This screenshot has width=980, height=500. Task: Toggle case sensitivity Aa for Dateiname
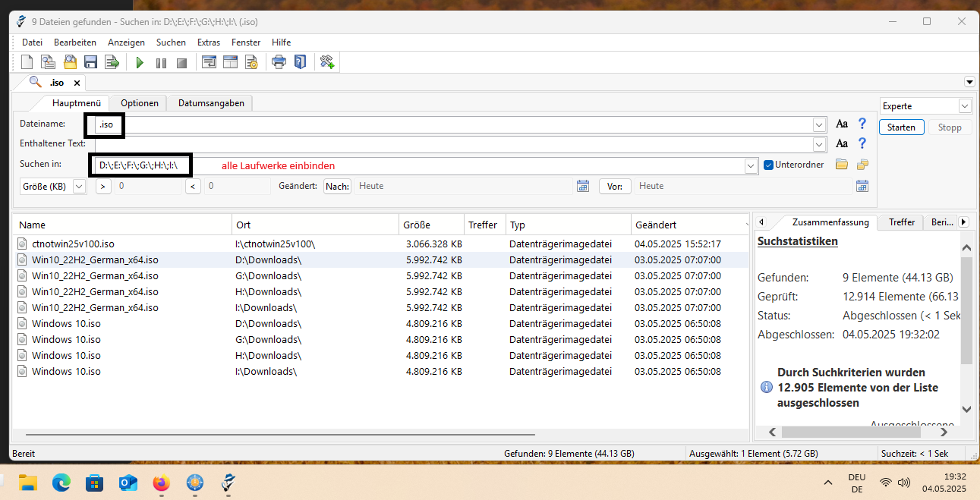click(x=841, y=124)
